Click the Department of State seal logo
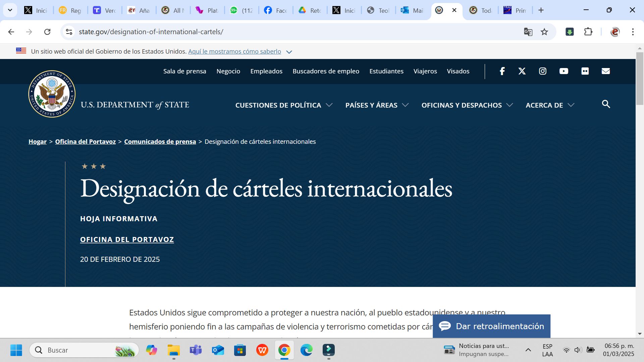The height and width of the screenshot is (362, 644). (x=52, y=94)
